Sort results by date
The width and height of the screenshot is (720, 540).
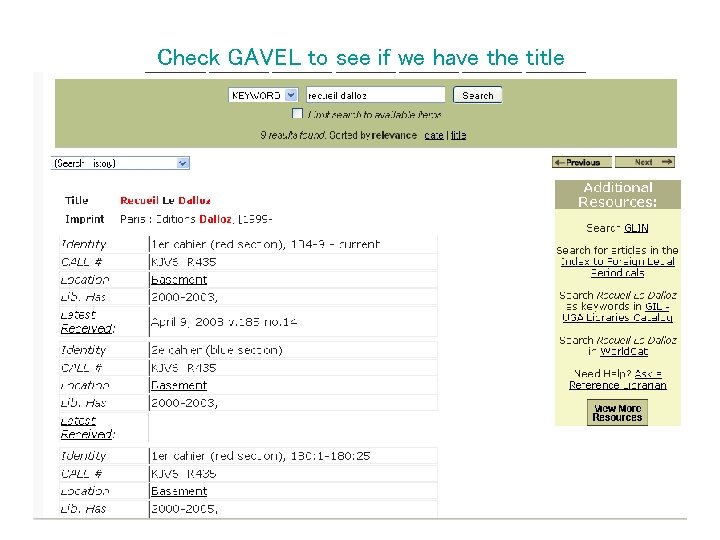[434, 135]
